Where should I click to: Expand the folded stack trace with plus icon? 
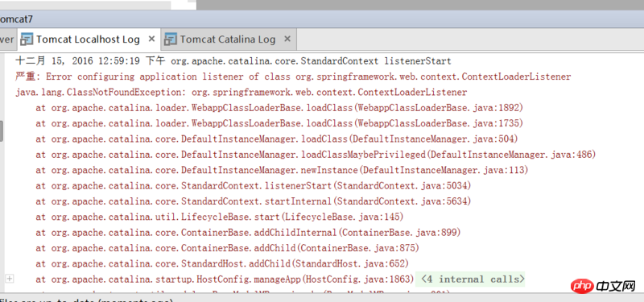tap(9, 279)
